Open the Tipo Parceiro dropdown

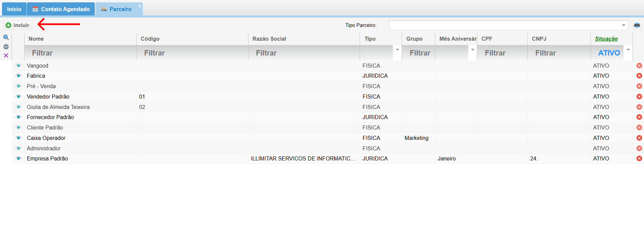click(623, 25)
